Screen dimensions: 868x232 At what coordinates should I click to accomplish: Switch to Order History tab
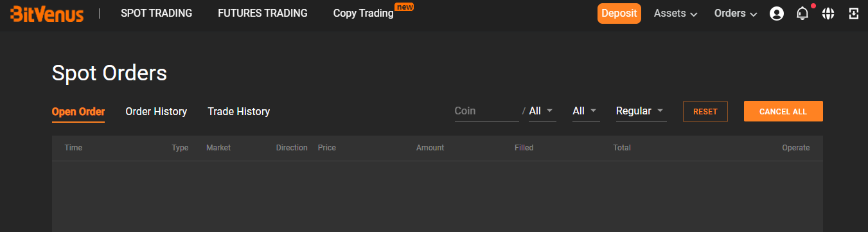[x=156, y=112]
